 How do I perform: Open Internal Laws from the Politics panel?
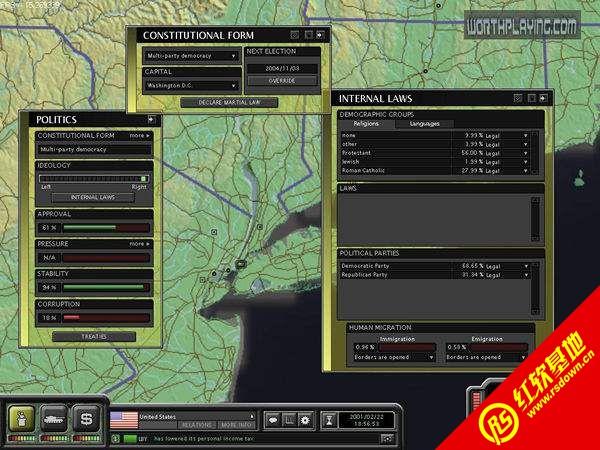point(93,197)
